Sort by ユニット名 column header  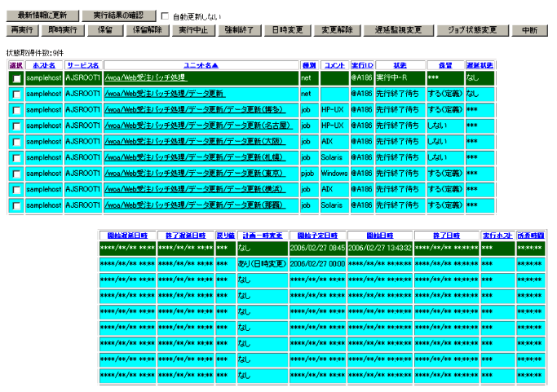201,64
